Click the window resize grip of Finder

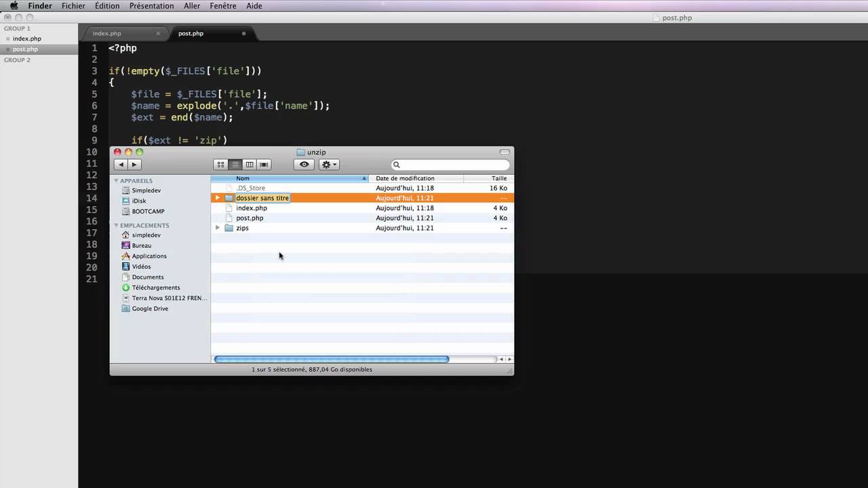509,370
